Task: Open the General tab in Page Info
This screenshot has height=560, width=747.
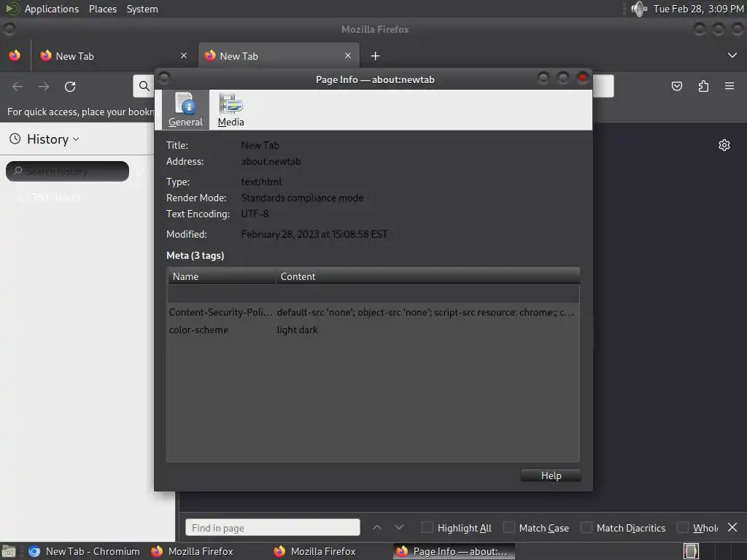Action: [185, 110]
